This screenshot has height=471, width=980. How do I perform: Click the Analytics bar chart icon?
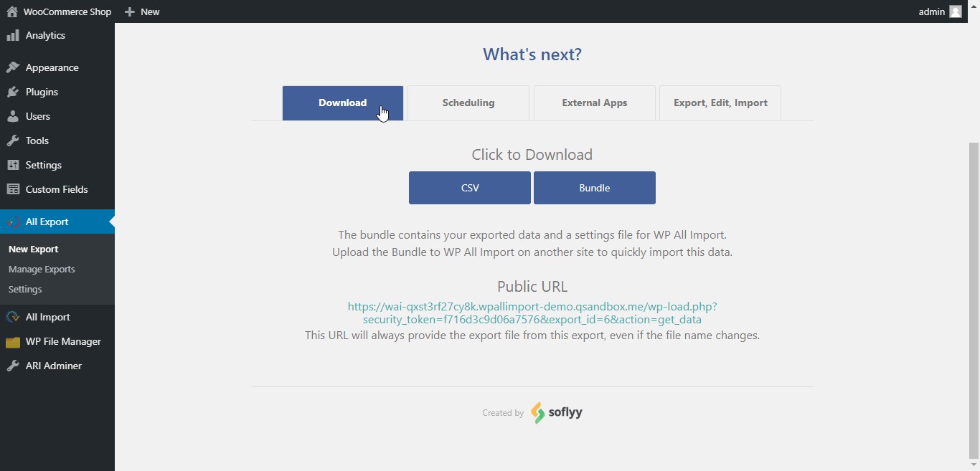[13, 35]
